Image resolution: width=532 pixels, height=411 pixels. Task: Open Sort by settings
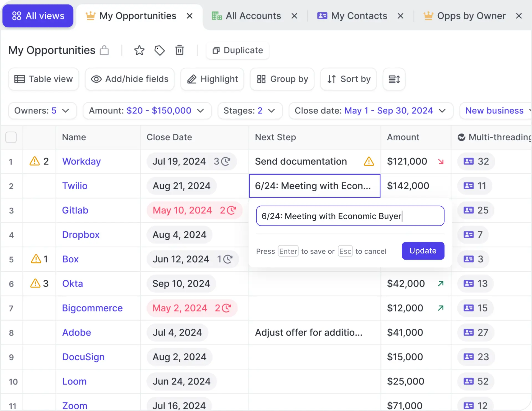348,79
